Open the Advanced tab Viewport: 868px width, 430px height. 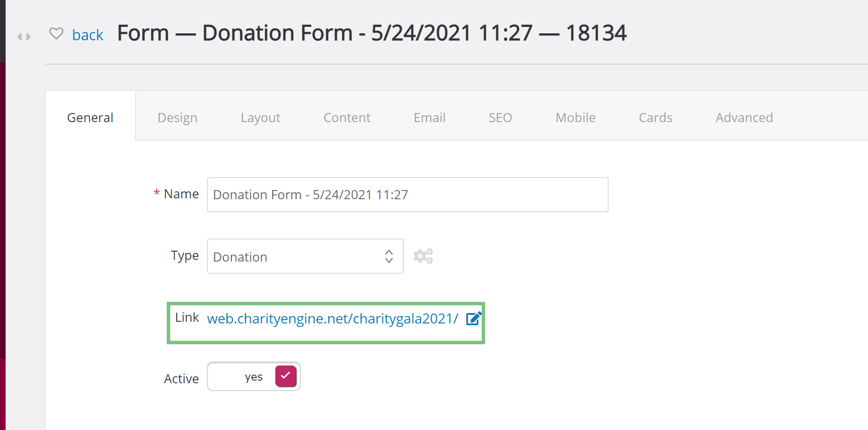coord(744,118)
